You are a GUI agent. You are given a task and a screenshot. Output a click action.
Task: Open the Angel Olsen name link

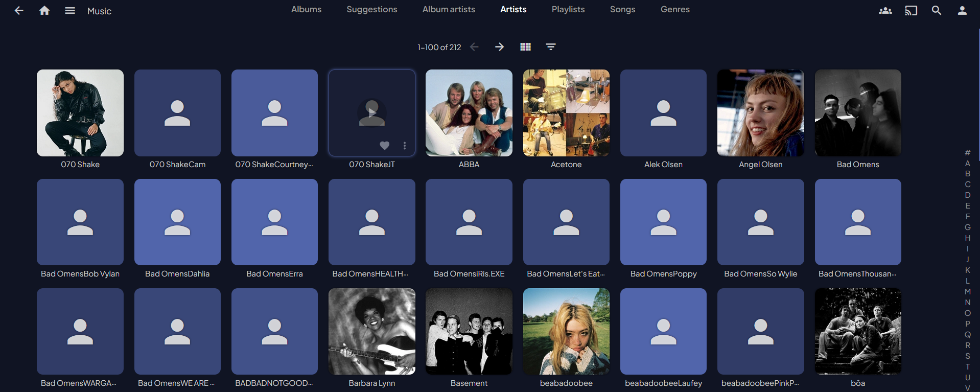click(x=760, y=165)
